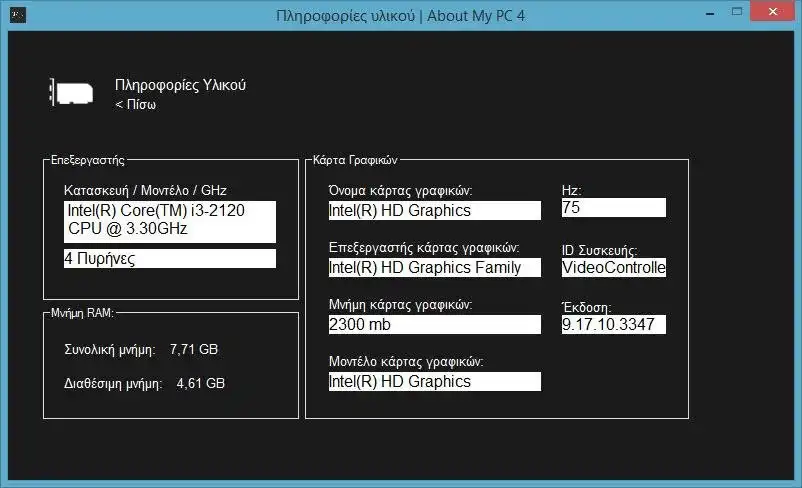Screen dimensions: 802x488
Task: Click the 'Μνήμη RAM:' group label
Action: (x=82, y=313)
